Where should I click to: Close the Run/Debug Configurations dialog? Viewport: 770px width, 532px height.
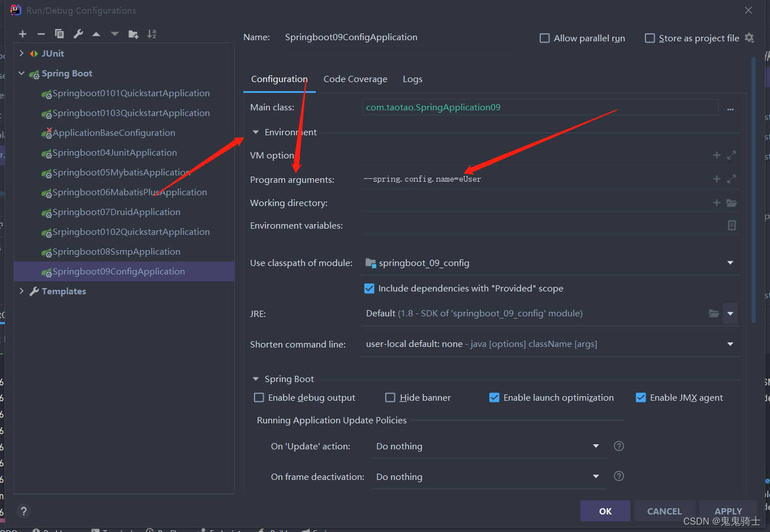tap(749, 10)
